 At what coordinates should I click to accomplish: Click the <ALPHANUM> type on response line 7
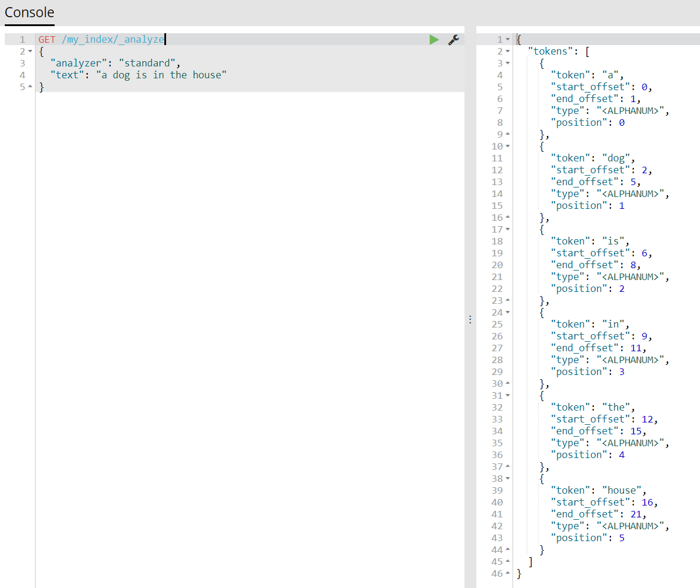(630, 111)
